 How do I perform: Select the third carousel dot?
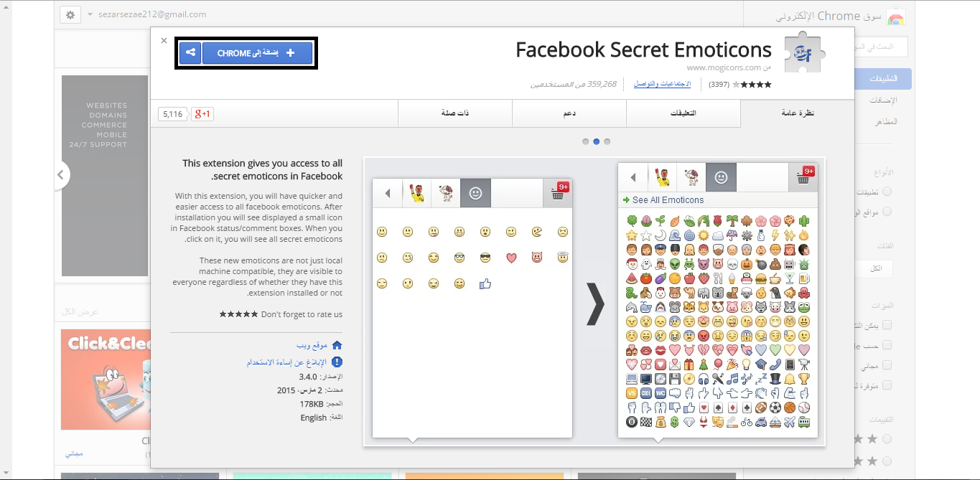point(607,141)
